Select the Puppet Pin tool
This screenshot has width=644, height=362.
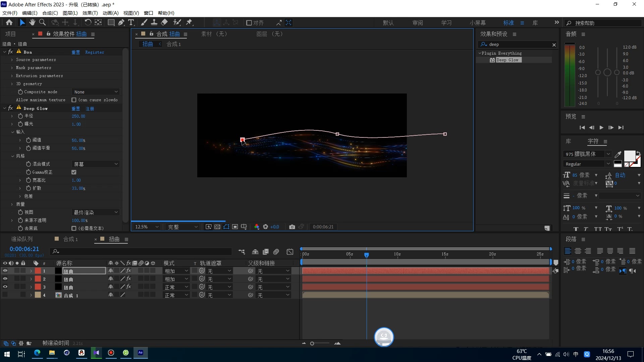[189, 22]
